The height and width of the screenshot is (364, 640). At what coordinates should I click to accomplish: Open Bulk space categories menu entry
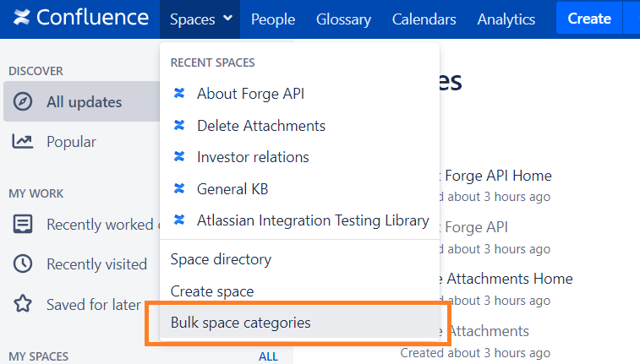point(241,323)
